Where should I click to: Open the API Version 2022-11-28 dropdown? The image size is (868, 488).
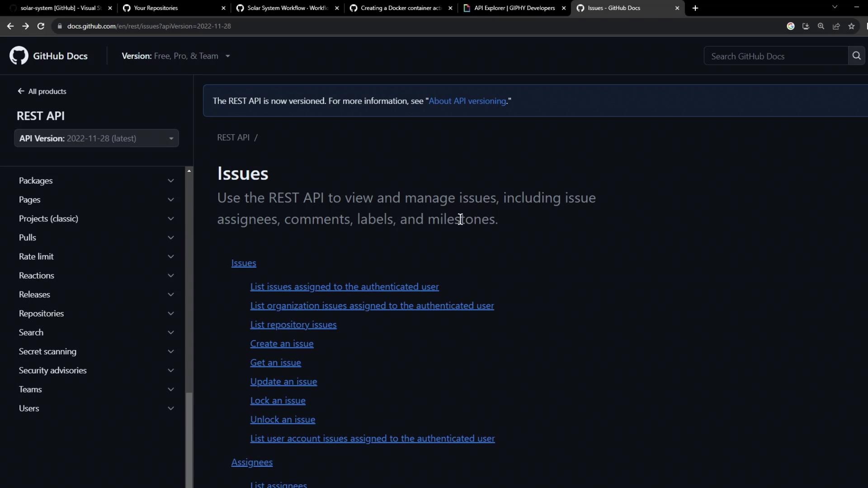(x=96, y=138)
